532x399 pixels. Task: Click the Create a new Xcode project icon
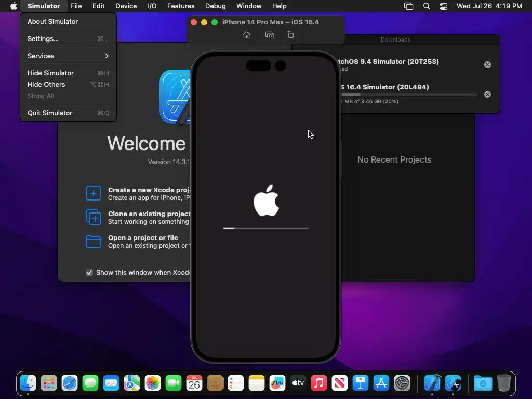click(94, 193)
